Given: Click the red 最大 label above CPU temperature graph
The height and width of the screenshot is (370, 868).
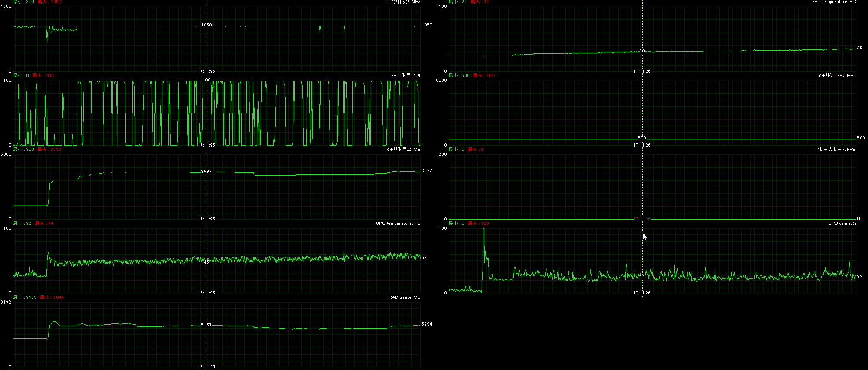Looking at the screenshot, I should [44, 223].
